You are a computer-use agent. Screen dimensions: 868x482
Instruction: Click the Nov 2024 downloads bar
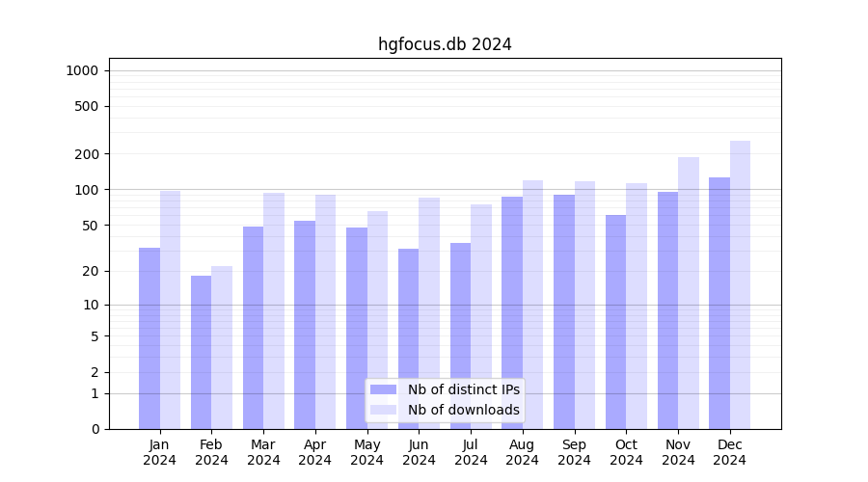click(x=689, y=293)
